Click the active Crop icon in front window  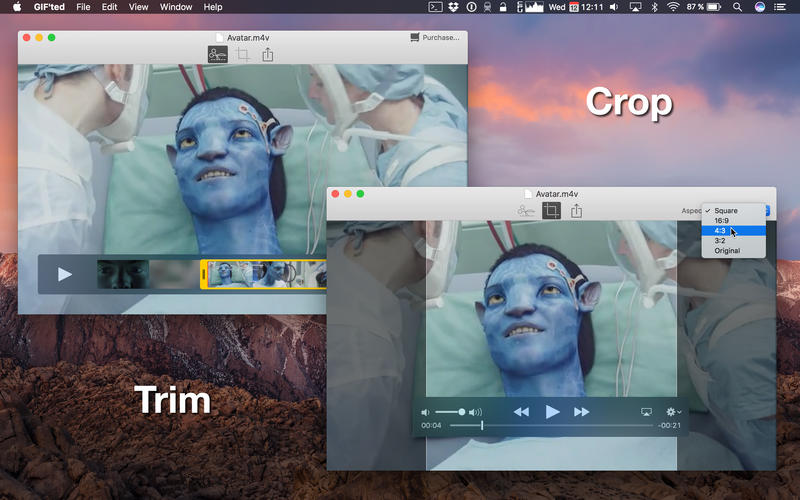tap(551, 210)
